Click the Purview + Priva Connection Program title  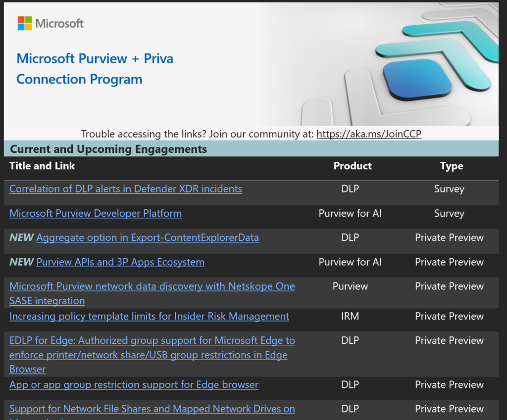click(95, 69)
